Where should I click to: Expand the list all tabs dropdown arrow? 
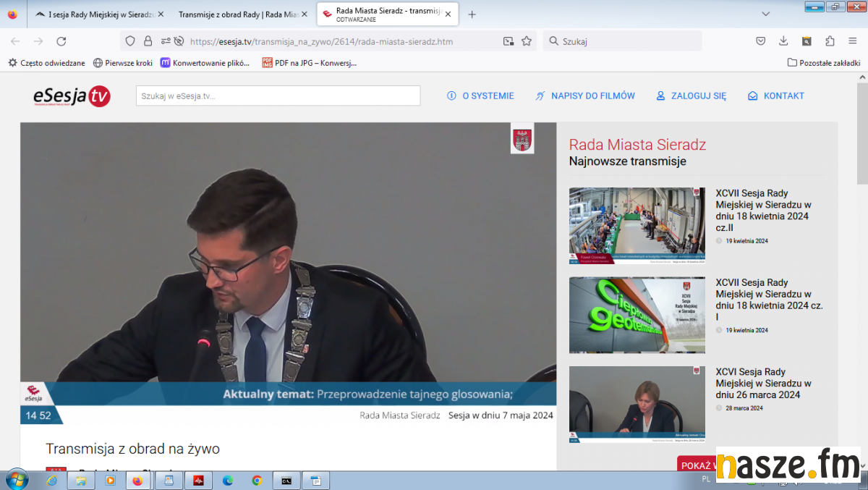click(x=766, y=14)
